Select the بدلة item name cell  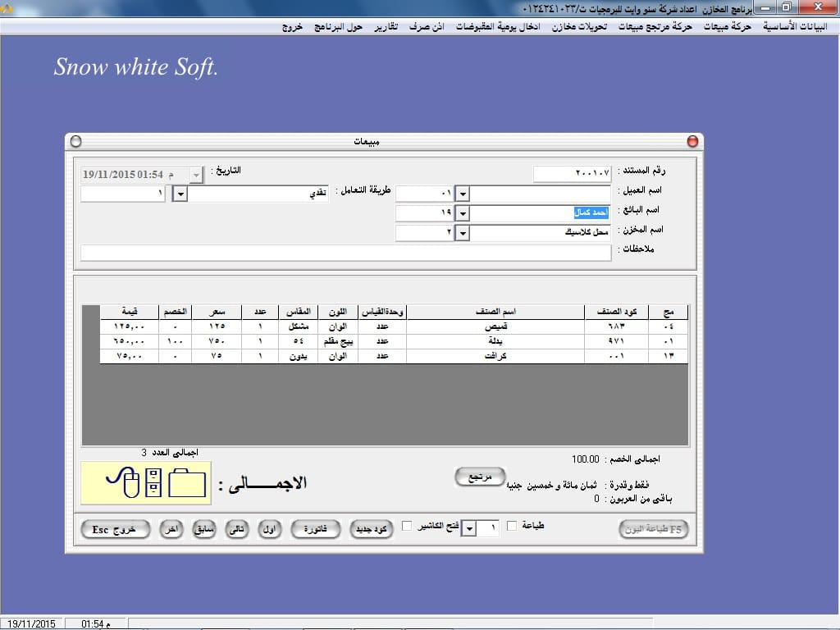pyautogui.click(x=495, y=341)
